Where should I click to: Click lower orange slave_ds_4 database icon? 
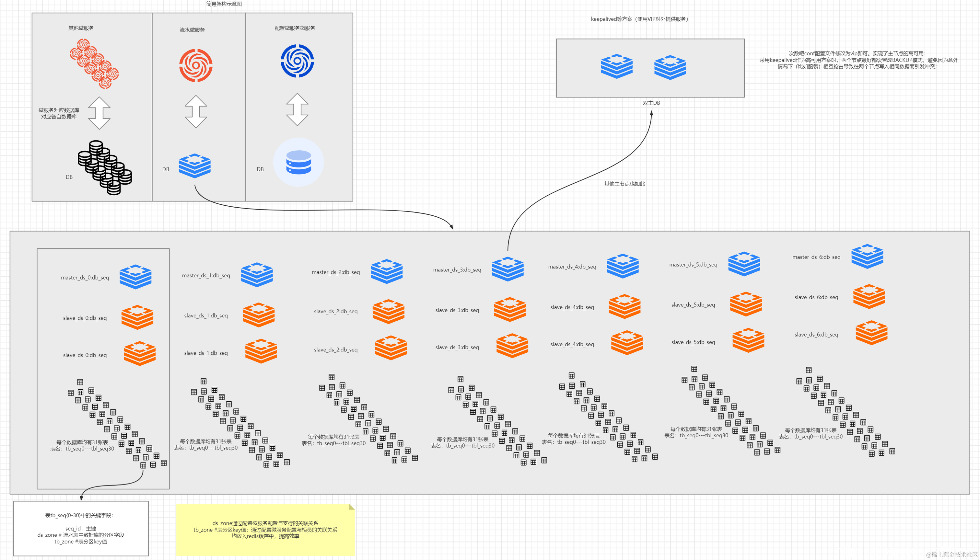click(x=627, y=342)
